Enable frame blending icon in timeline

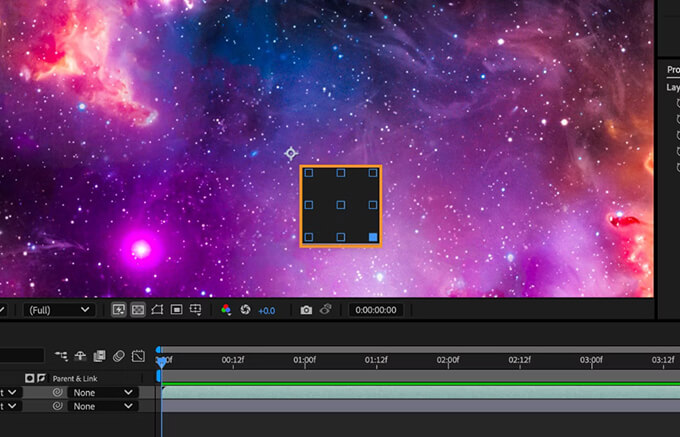[99, 356]
